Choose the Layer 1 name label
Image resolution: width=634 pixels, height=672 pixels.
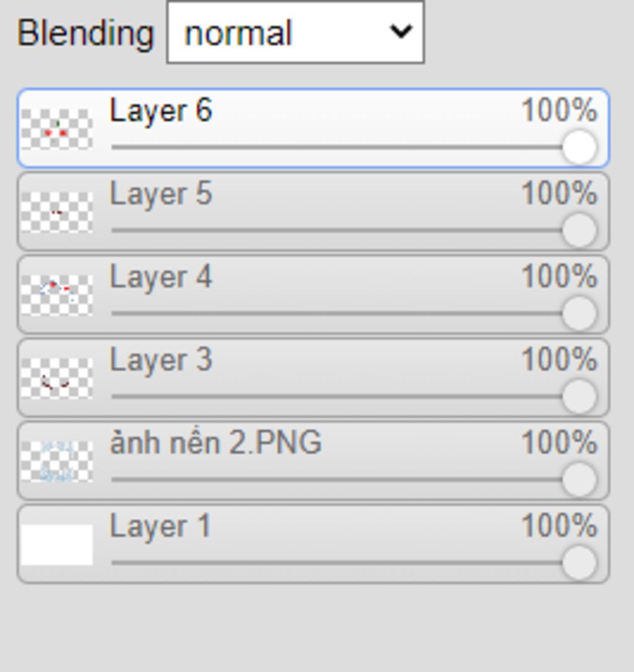click(160, 526)
